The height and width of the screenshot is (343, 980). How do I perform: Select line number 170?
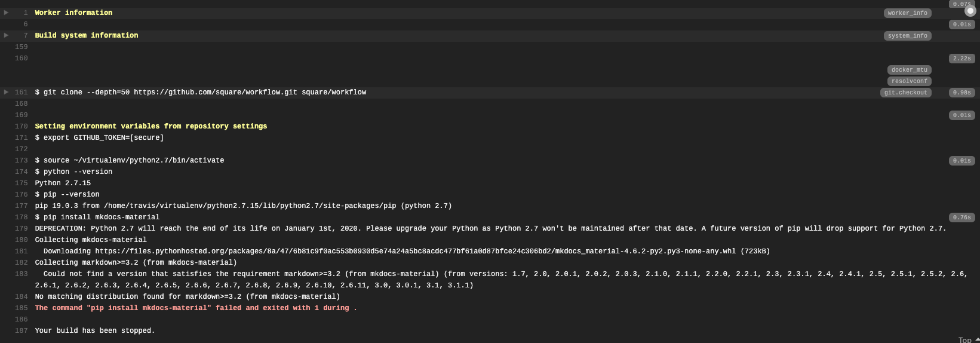coord(21,126)
